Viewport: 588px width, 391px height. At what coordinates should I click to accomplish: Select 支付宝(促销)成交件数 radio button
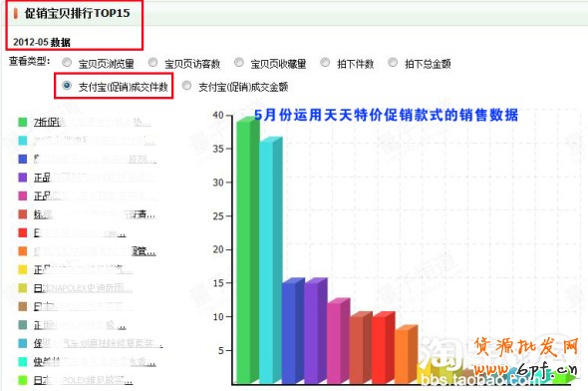pos(67,86)
